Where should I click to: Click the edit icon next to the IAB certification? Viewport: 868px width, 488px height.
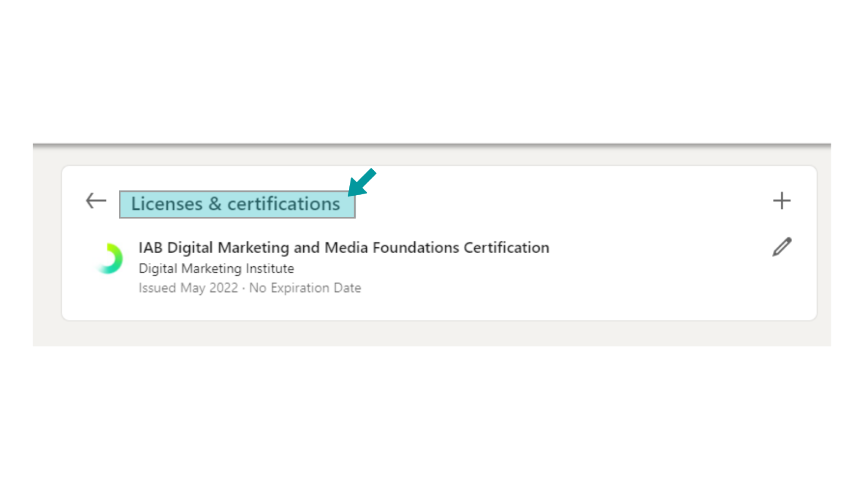(x=781, y=247)
